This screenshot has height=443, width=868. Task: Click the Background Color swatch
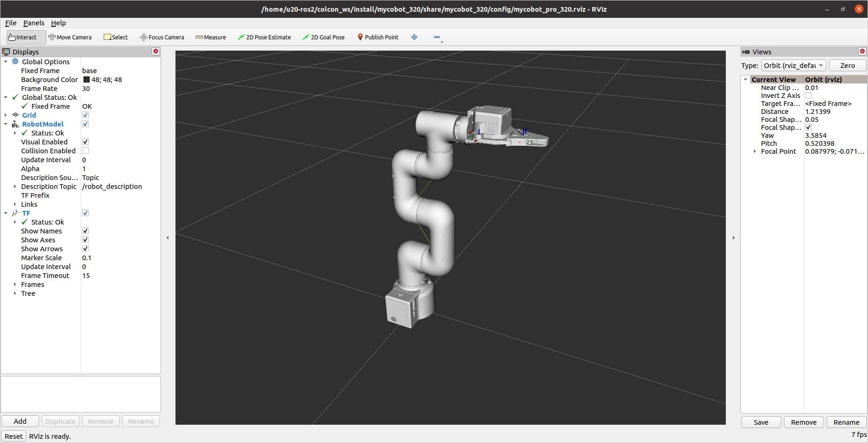coord(86,80)
